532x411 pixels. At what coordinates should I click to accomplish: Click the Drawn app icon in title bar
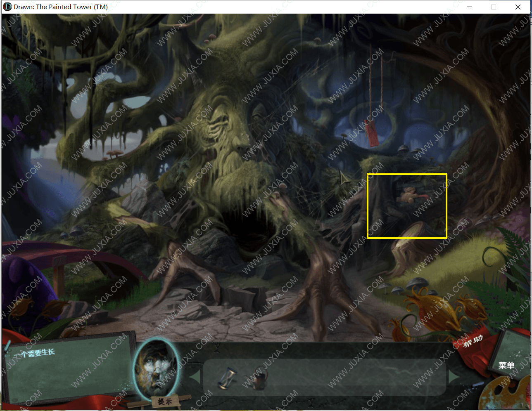point(7,7)
